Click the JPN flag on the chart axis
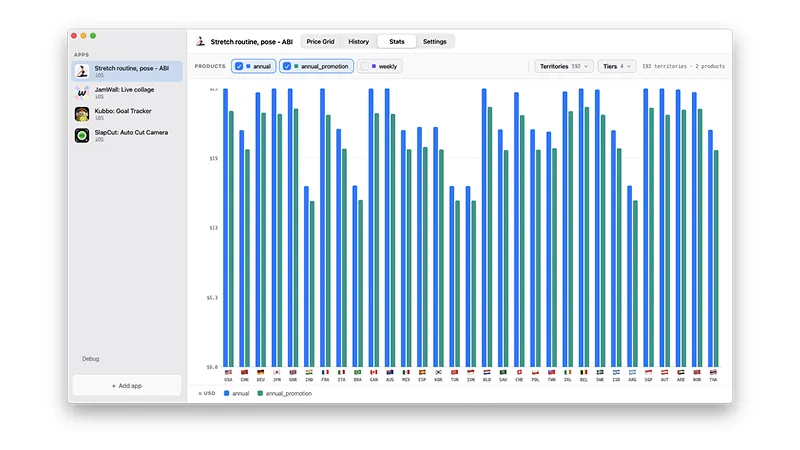Screen dimensions: 800x450 [277, 372]
